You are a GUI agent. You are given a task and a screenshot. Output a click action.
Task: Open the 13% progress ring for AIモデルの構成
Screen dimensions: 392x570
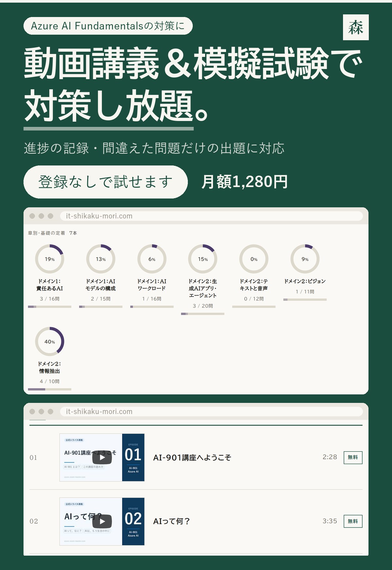pos(101,259)
